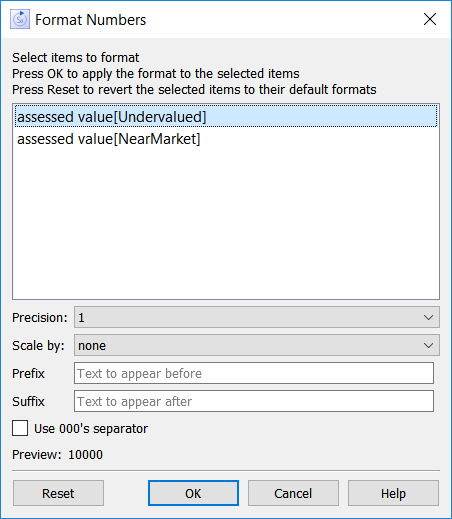This screenshot has height=519, width=452.
Task: Click the Format Numbers title bar text
Action: pyautogui.click(x=91, y=20)
